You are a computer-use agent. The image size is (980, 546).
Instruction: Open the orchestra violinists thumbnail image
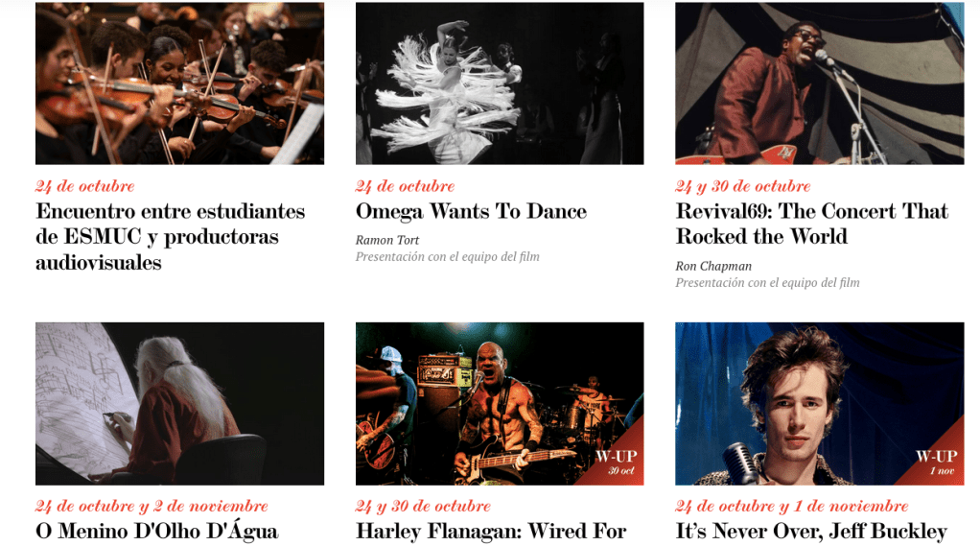coord(179,83)
